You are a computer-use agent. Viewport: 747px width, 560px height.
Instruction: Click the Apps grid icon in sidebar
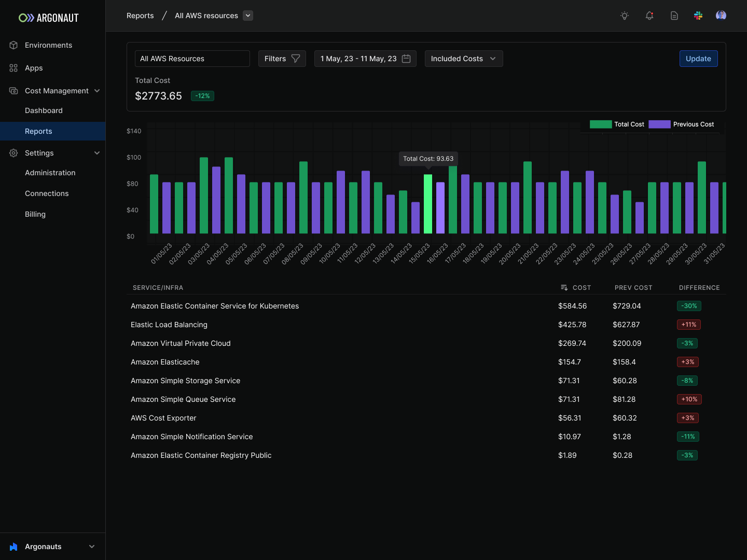click(x=12, y=67)
